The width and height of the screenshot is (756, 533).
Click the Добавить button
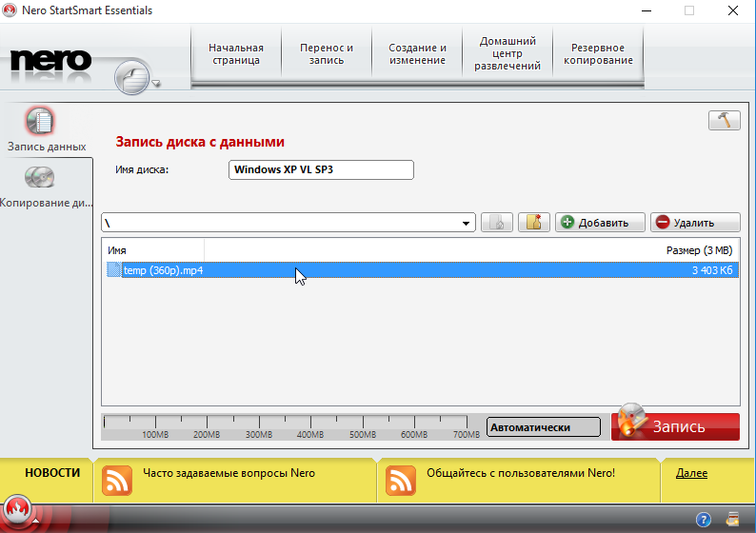pyautogui.click(x=600, y=223)
